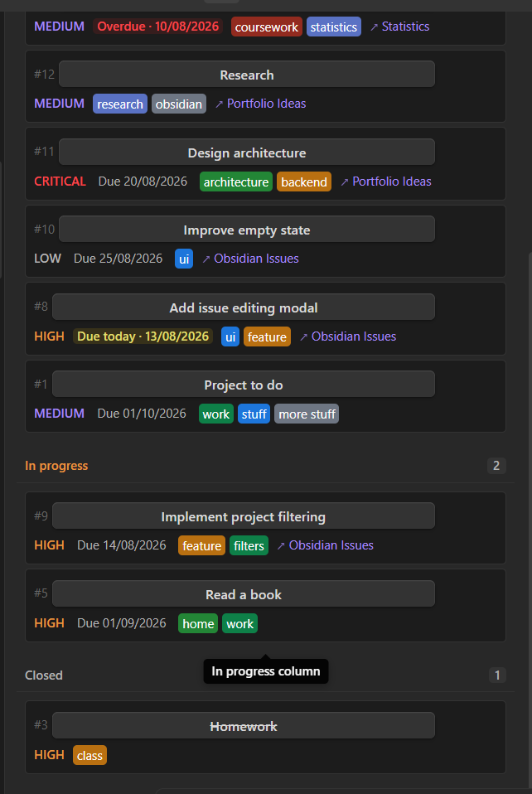Select the stuff tag

[x=254, y=414]
